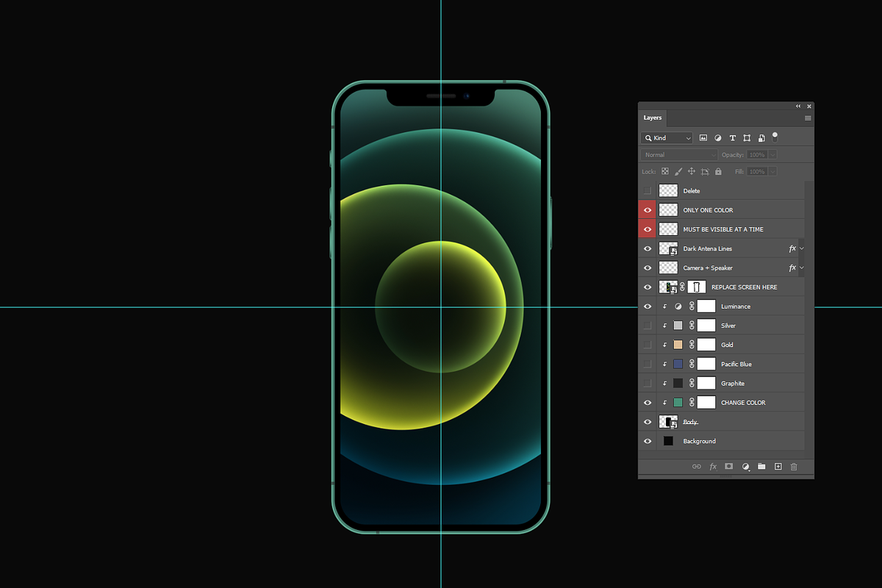Hide the Camera + Speaker layer
Screen dimensions: 882x588
(x=648, y=268)
